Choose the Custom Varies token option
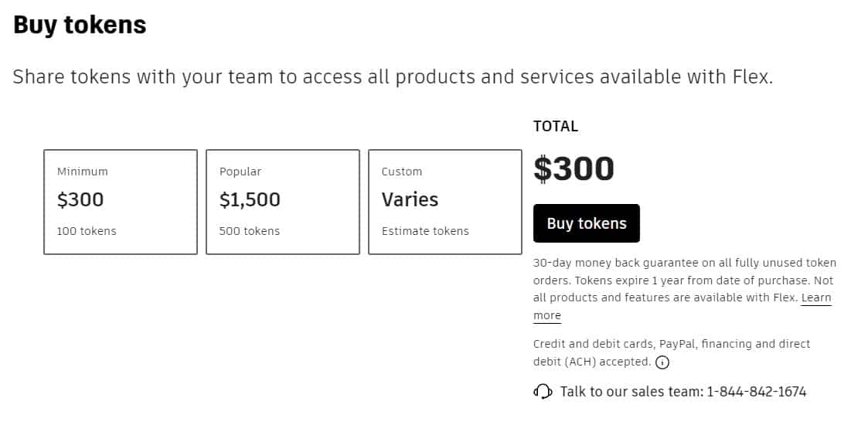Image resolution: width=868 pixels, height=442 pixels. 445,202
